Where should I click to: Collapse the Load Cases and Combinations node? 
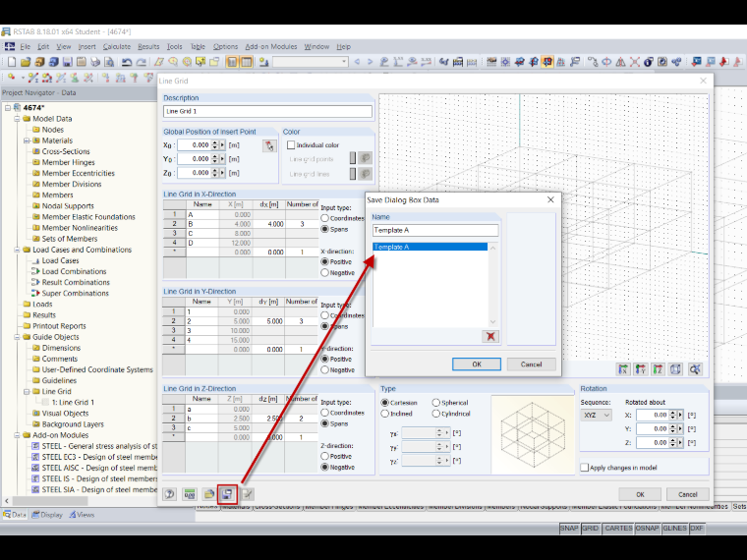(17, 250)
